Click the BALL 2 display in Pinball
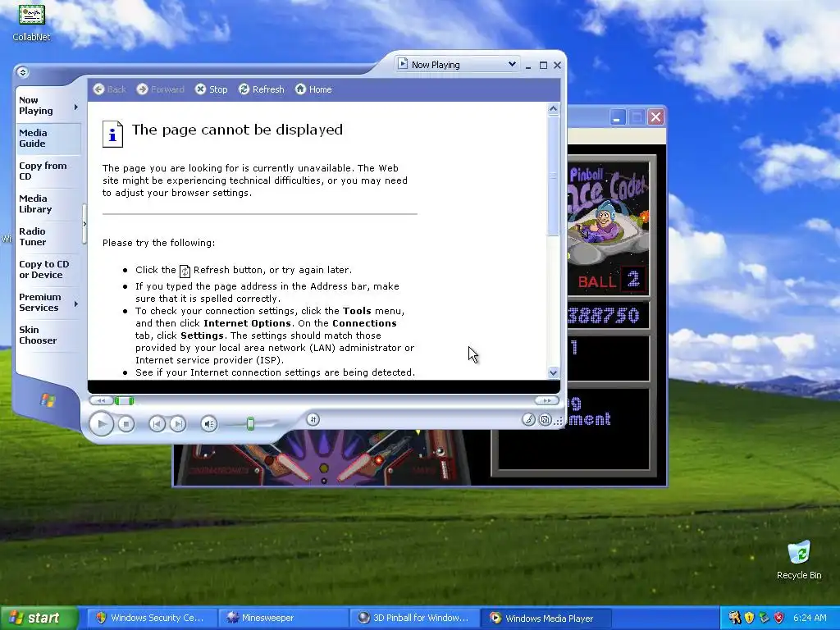This screenshot has height=630, width=840. tap(612, 280)
